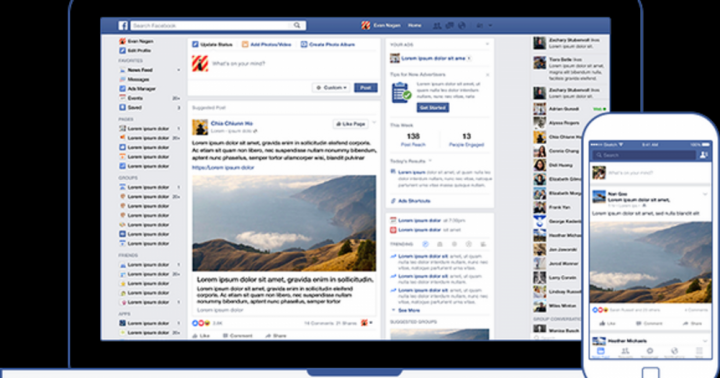This screenshot has height=378, width=720.
Task: Click reaction icons under desktop post
Action: 201,323
